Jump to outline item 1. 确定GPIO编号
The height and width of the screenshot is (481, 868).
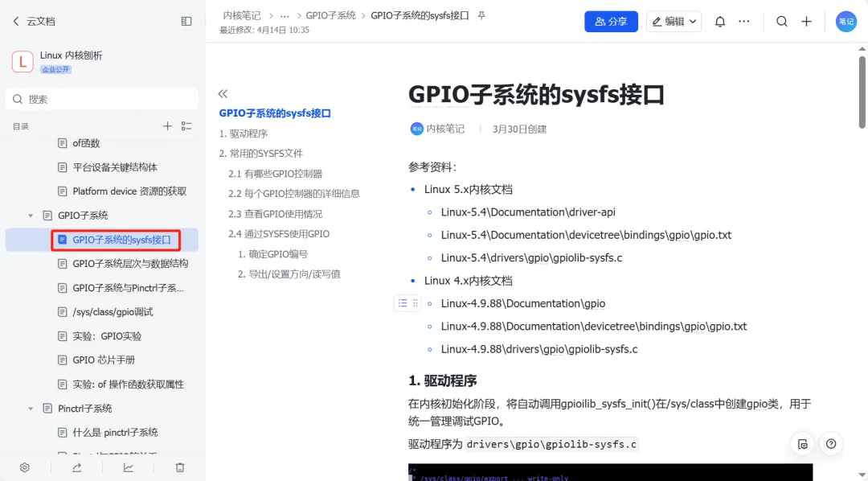273,254
